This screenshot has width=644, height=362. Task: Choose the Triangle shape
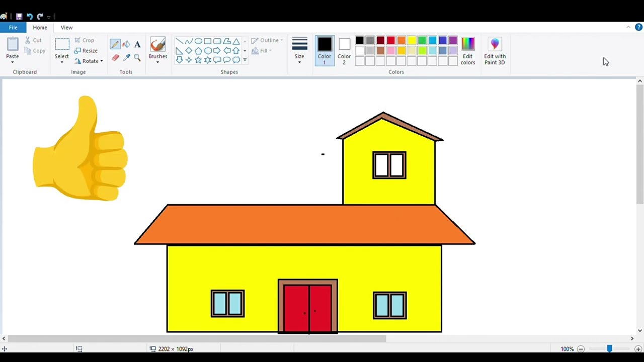point(236,41)
